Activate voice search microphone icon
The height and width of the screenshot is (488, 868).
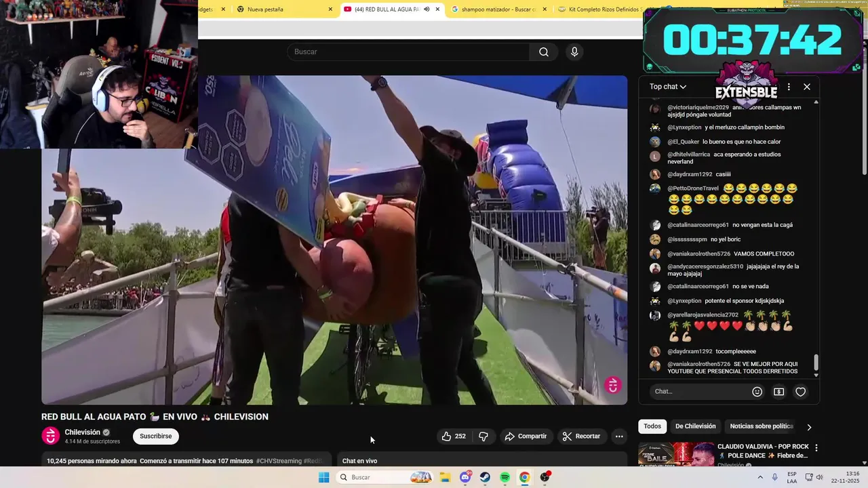tap(574, 52)
